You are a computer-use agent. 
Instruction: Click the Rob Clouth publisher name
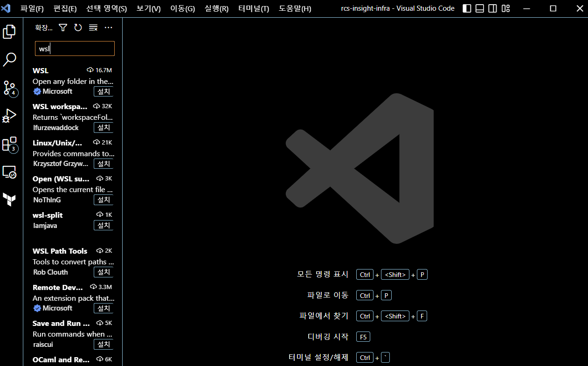point(50,272)
